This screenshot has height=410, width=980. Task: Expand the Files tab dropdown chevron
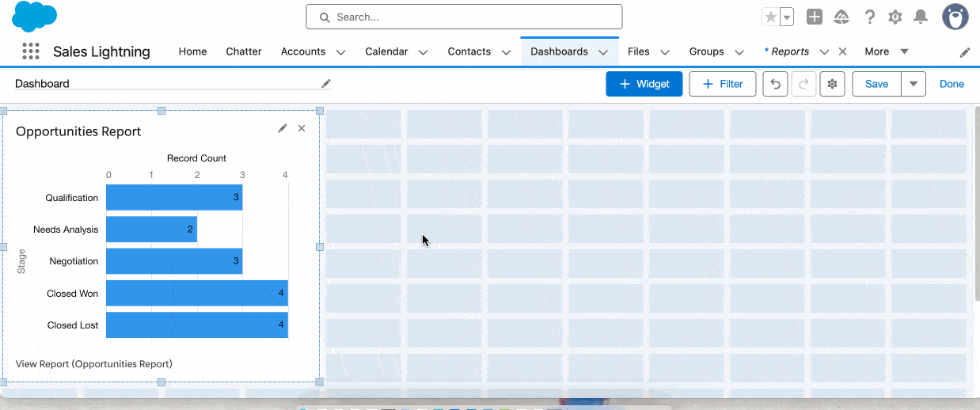coord(665,52)
